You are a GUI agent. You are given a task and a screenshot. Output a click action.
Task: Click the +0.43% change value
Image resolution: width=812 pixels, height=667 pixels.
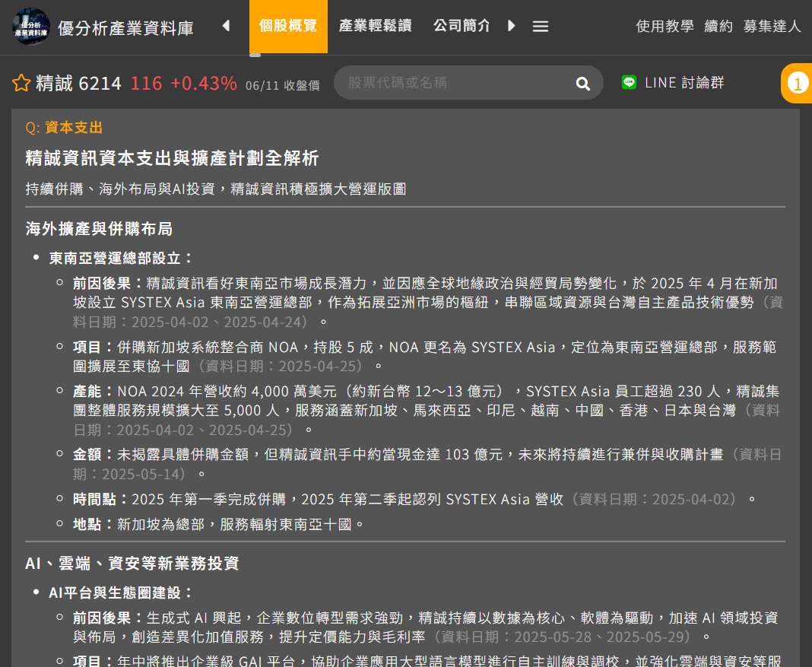point(204,84)
